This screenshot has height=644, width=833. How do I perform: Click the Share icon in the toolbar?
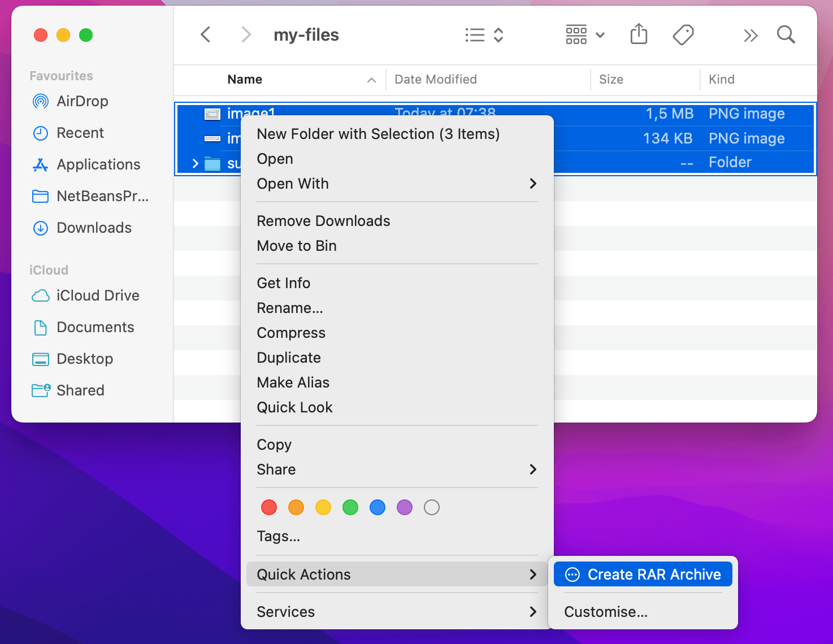tap(639, 34)
